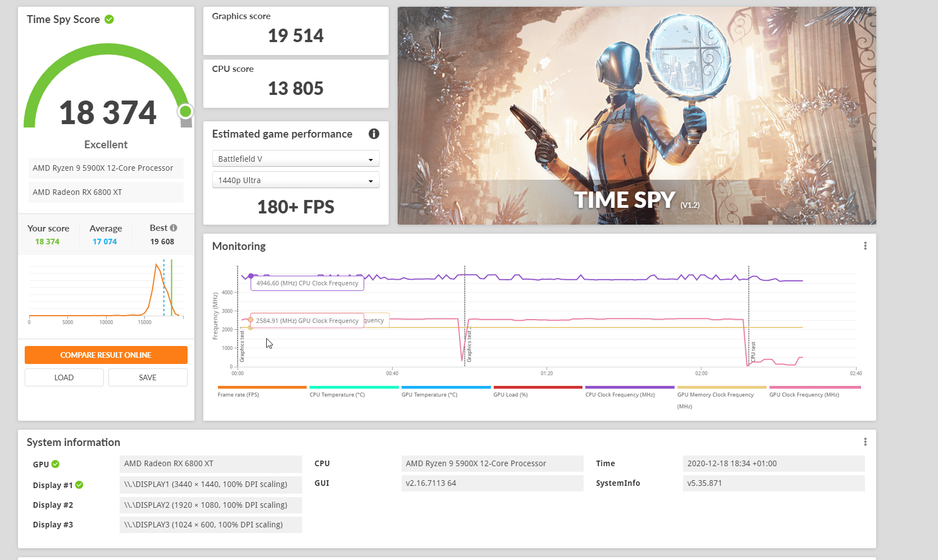Toggle the CPU Temperature legend series
This screenshot has width=938, height=560.
tap(354, 391)
